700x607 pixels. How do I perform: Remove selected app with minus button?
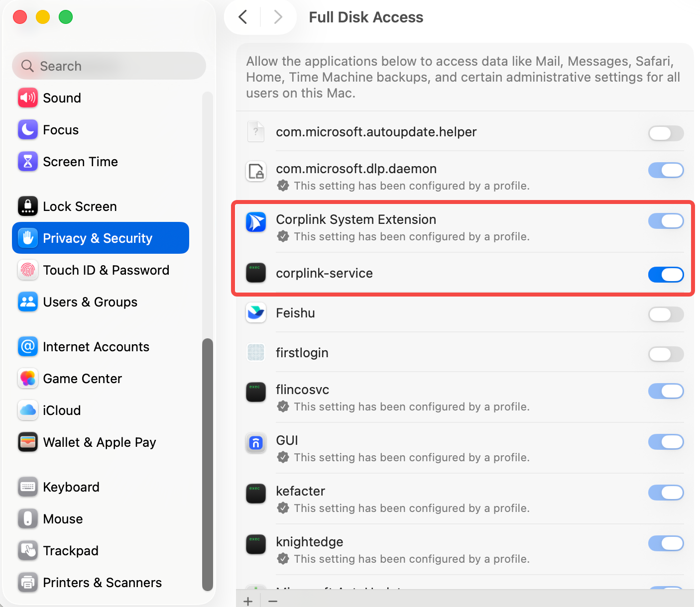pyautogui.click(x=273, y=601)
